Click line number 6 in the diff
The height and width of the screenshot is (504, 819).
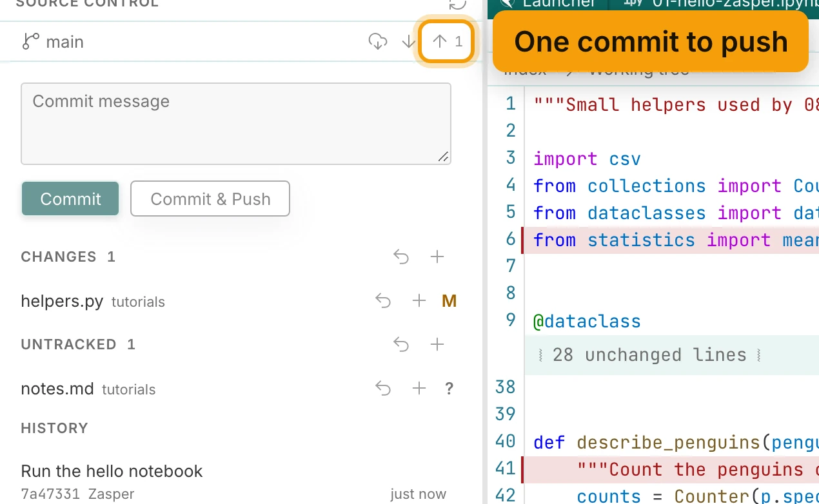click(510, 240)
